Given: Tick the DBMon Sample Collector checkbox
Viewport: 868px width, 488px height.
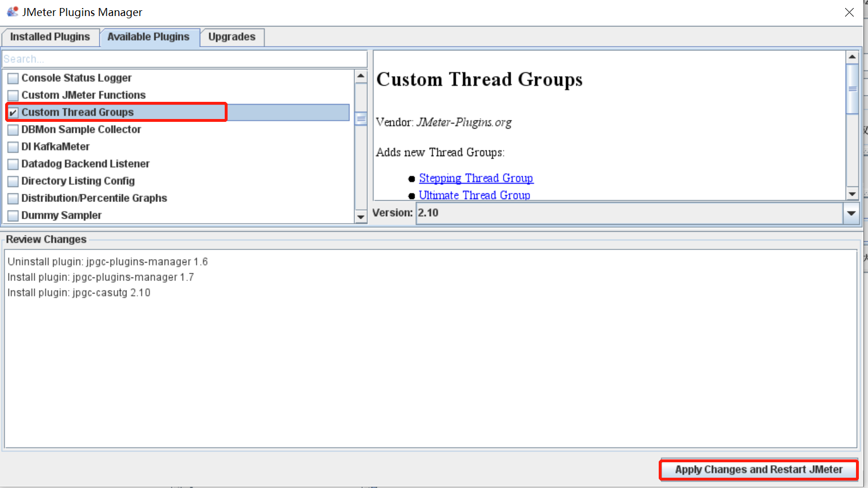Looking at the screenshot, I should [x=13, y=130].
